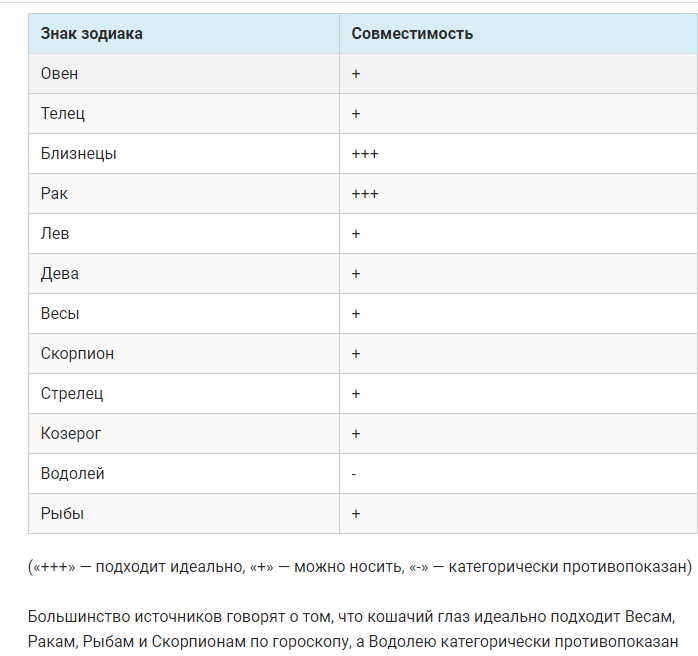Select the 'Лев' cell in the table
Viewport: 698px width, 656px height.
pyautogui.click(x=55, y=234)
